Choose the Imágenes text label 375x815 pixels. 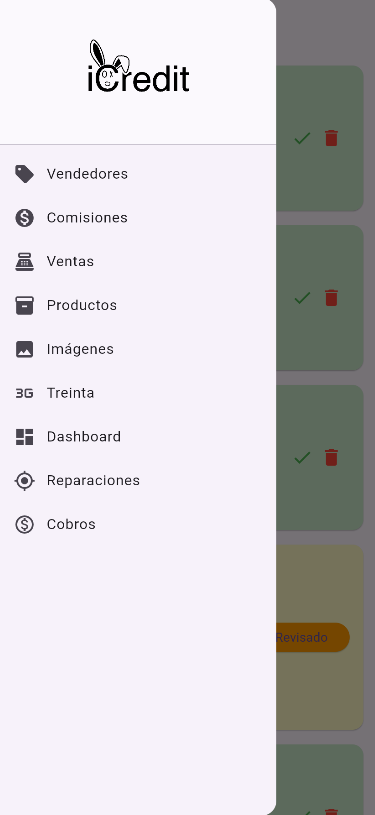coord(80,349)
